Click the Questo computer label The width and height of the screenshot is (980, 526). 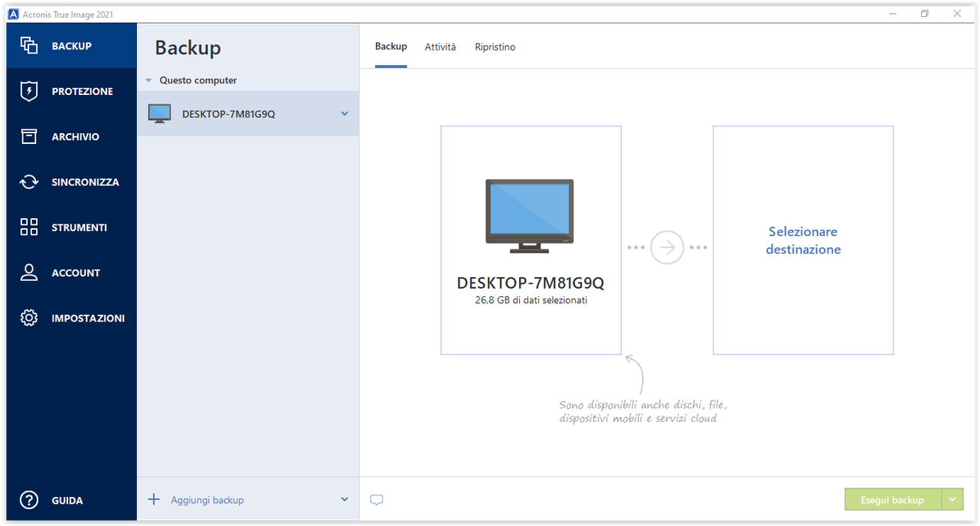198,80
